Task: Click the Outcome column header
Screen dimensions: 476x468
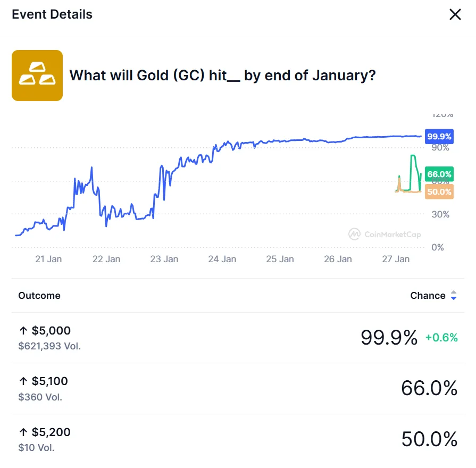Action: (39, 295)
